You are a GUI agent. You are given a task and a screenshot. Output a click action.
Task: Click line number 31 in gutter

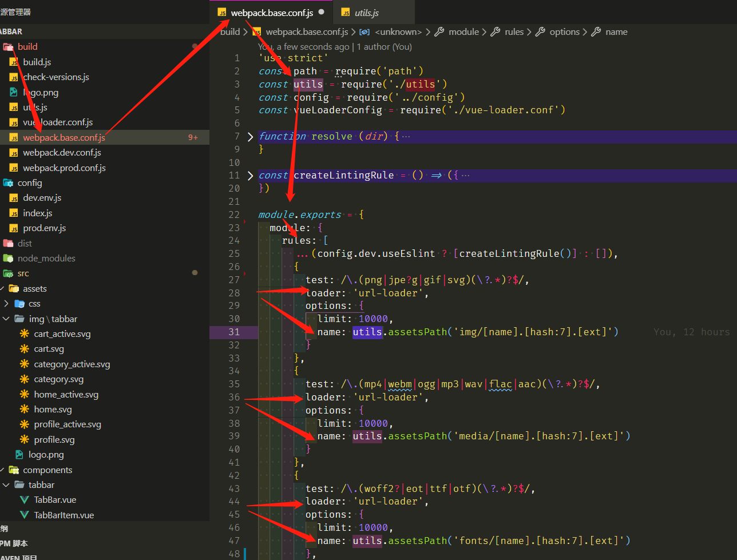pyautogui.click(x=234, y=332)
